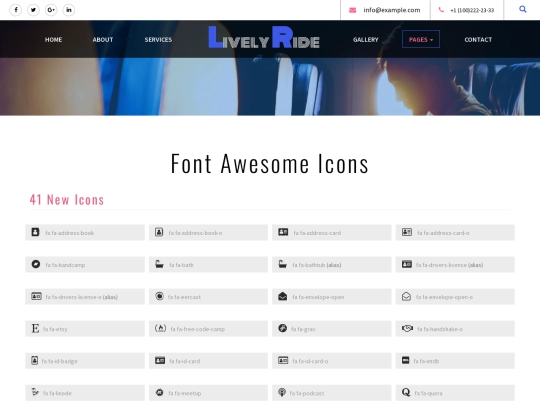Click the 'fa fa-handshake-o' label text
540x405 pixels.
point(440,329)
